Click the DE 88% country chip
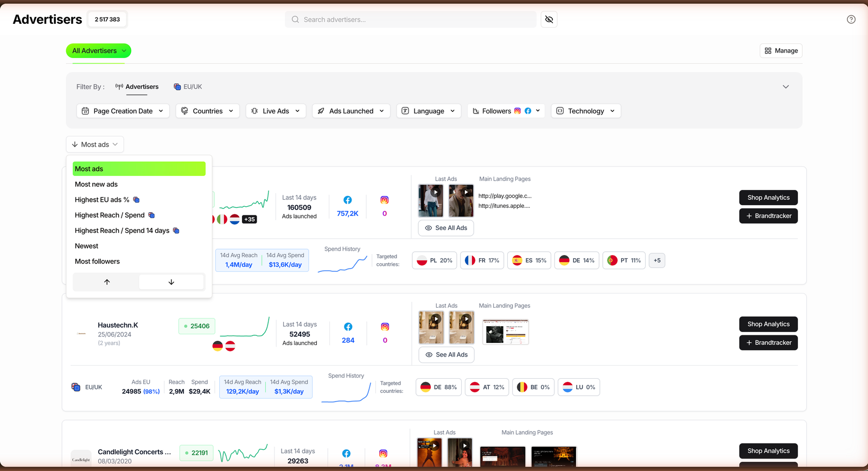868x471 pixels. (439, 387)
